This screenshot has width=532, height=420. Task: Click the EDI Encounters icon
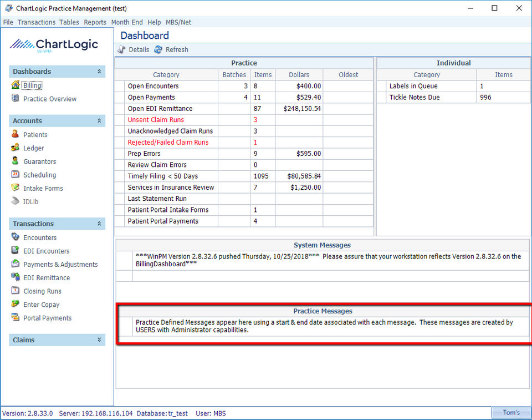click(16, 250)
